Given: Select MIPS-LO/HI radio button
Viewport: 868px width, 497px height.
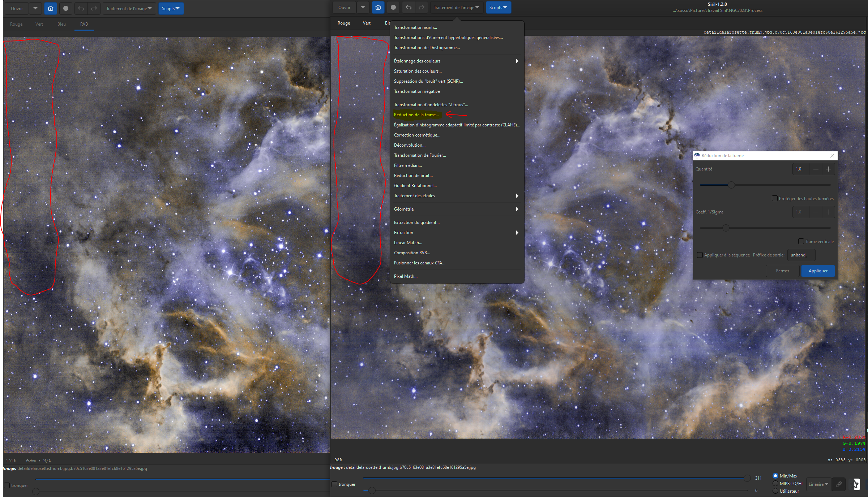Looking at the screenshot, I should [x=775, y=483].
